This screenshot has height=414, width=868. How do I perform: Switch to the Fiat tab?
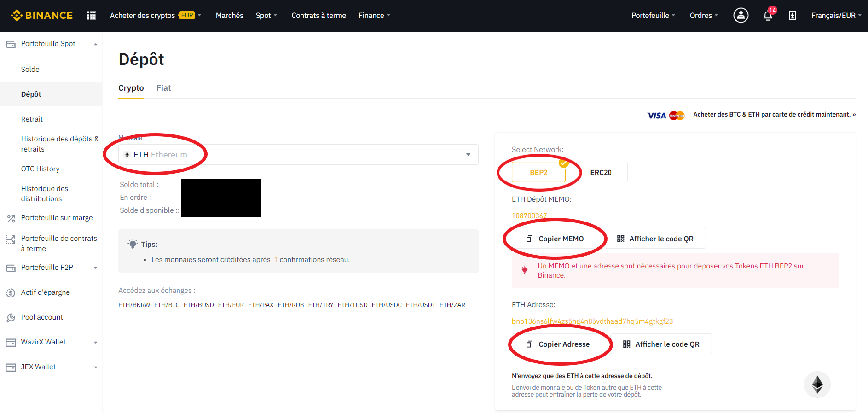pyautogui.click(x=163, y=88)
